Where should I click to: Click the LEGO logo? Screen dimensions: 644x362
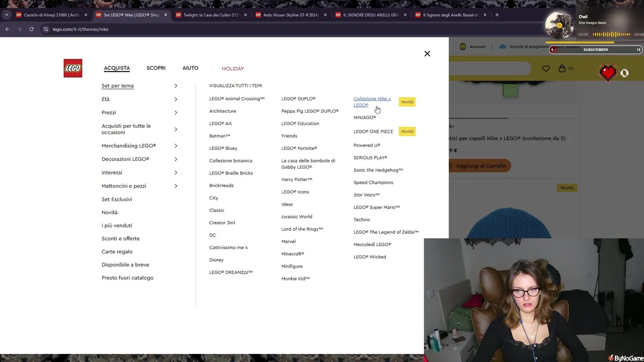[x=73, y=68]
